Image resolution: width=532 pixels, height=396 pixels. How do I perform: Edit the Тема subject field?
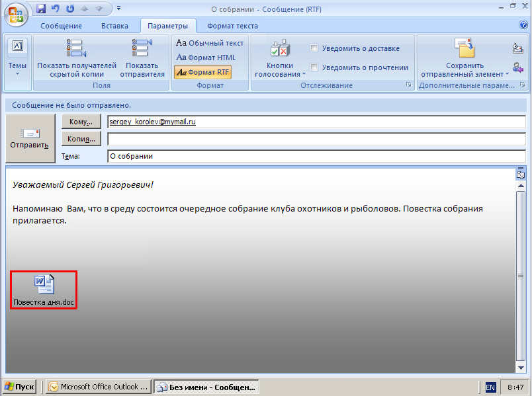pos(316,156)
